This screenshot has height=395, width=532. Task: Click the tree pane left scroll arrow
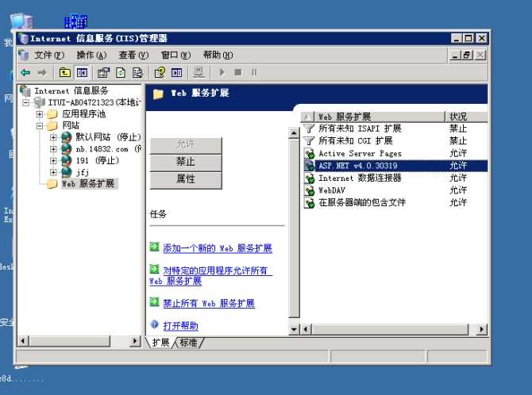23,341
